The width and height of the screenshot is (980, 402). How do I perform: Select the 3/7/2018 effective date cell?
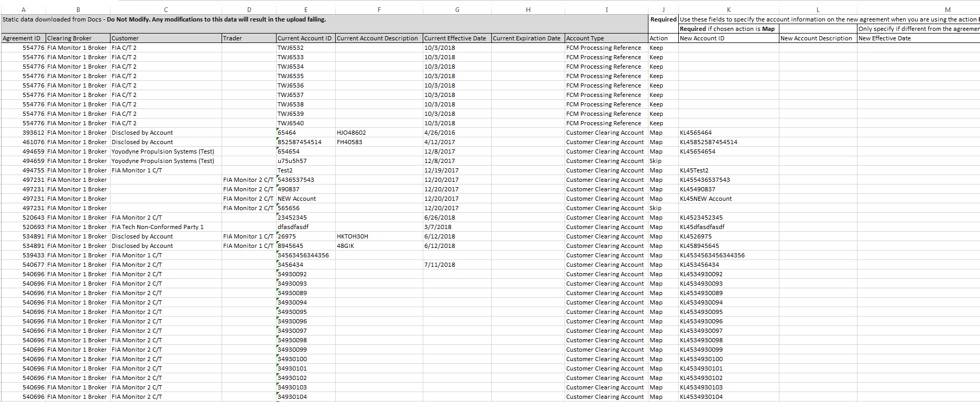(x=457, y=227)
